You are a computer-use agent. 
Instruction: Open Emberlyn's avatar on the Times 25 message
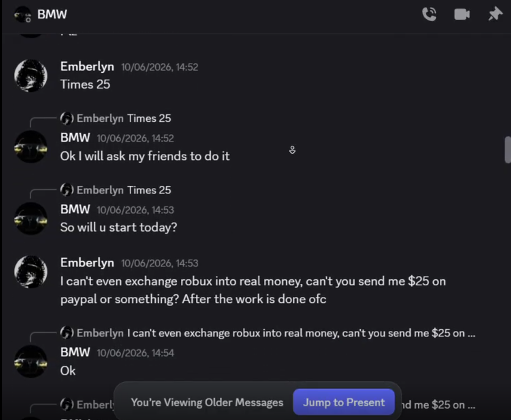point(30,75)
